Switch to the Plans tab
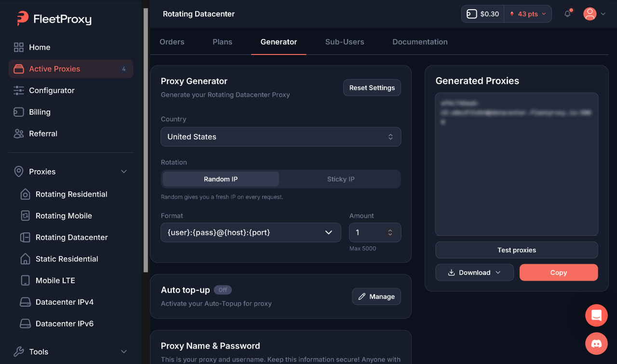 click(222, 42)
